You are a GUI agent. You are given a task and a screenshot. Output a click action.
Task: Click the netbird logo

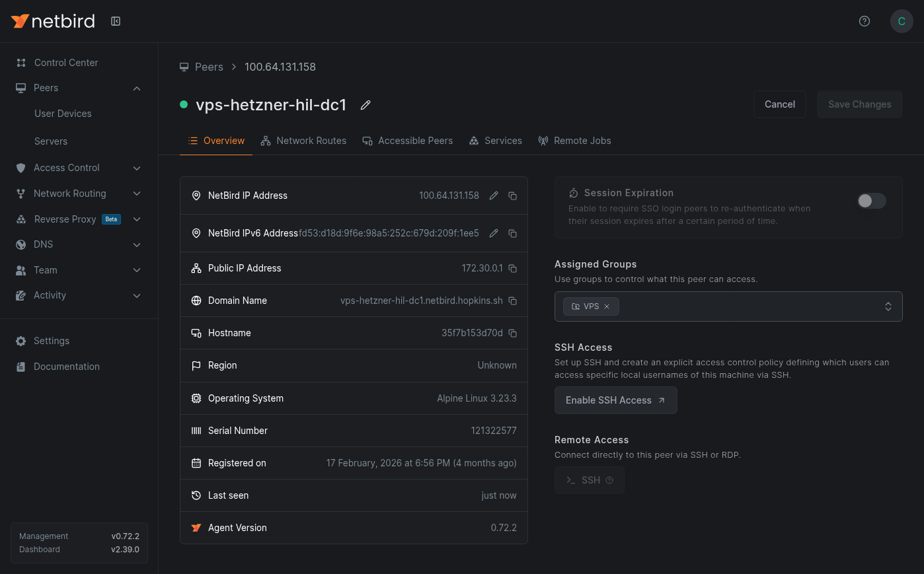click(53, 21)
